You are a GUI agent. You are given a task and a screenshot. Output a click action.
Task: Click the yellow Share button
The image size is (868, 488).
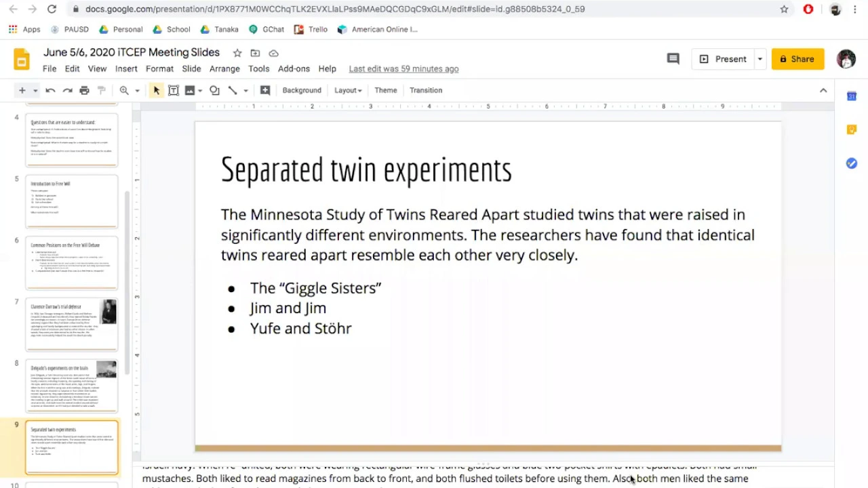[x=797, y=59]
